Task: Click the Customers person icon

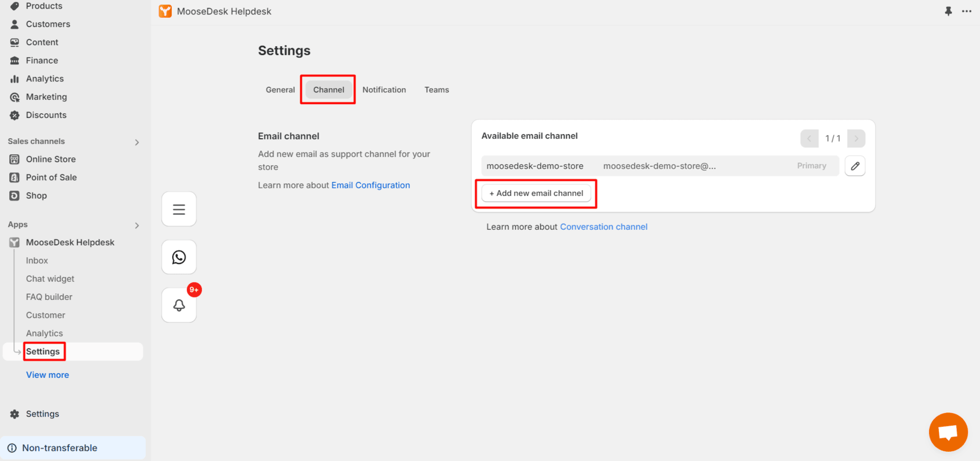Action: click(14, 24)
